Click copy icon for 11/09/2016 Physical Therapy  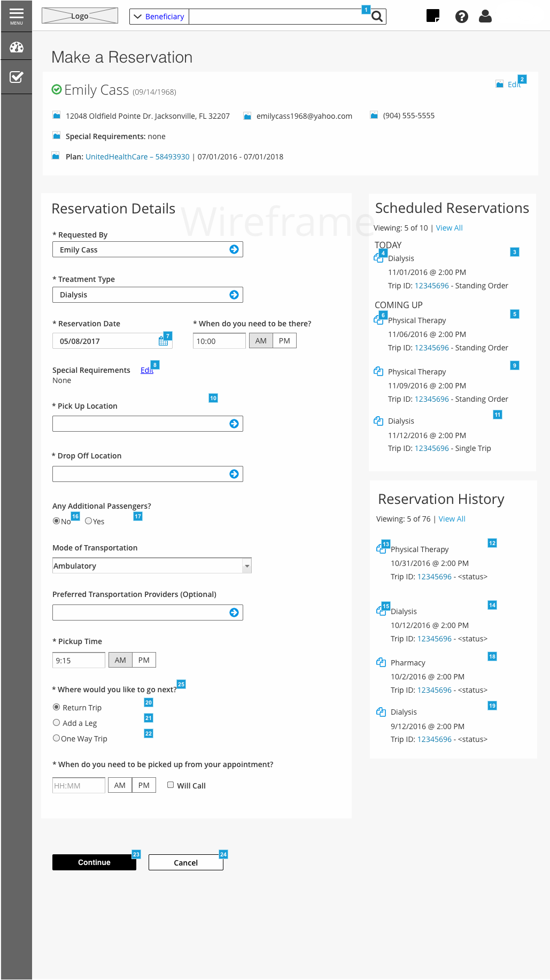pos(378,371)
